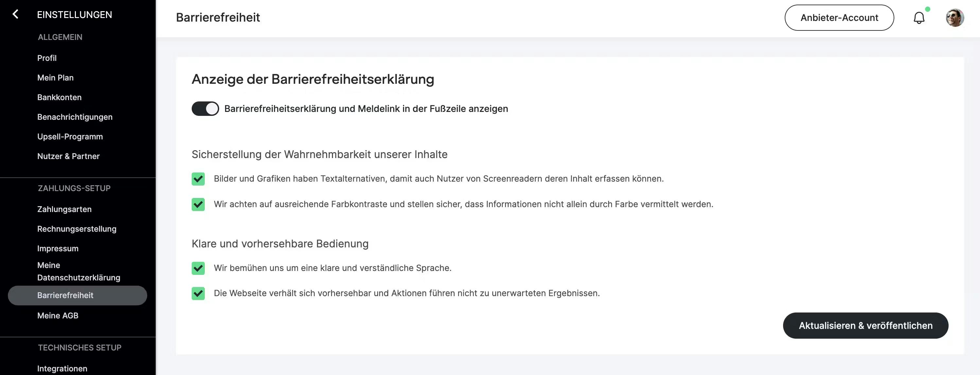Uncheck the Webseite verhält sich vorhersehbar checkbox
Screen dimensions: 980x375
point(198,294)
